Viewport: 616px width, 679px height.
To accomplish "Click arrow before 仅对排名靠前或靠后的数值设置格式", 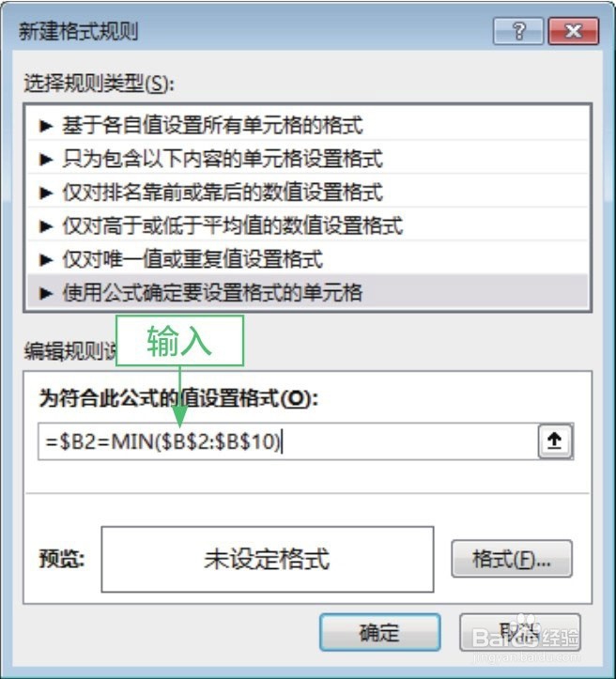I will (46, 193).
